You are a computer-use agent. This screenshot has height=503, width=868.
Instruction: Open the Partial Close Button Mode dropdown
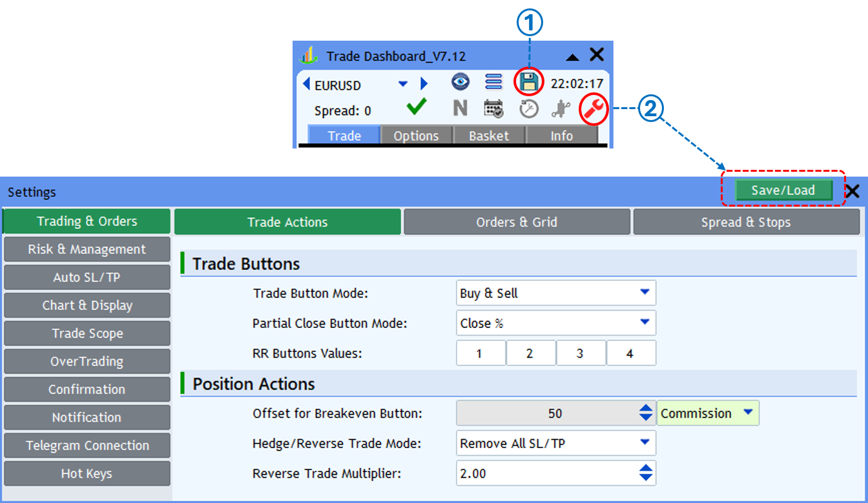click(556, 323)
